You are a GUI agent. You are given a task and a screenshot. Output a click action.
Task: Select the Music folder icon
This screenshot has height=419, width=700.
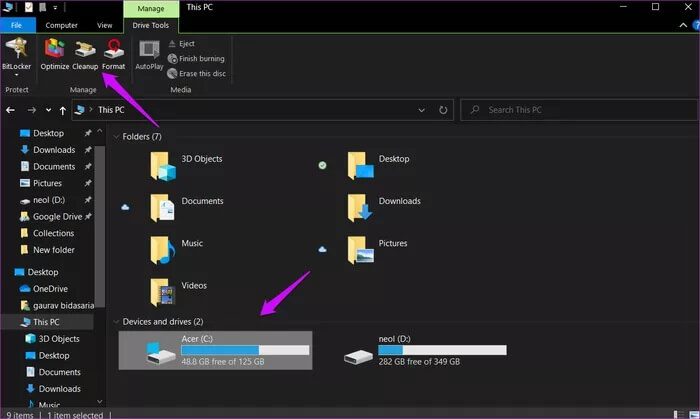(162, 250)
